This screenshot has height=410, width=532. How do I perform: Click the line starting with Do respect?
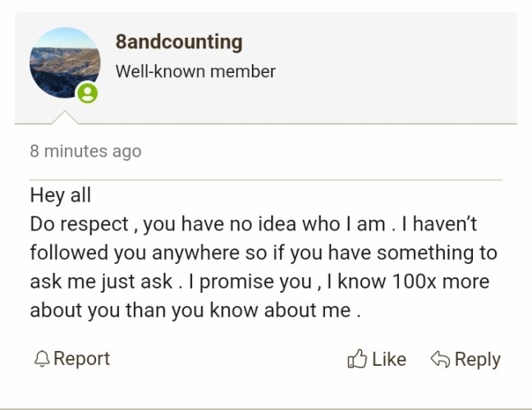253,225
